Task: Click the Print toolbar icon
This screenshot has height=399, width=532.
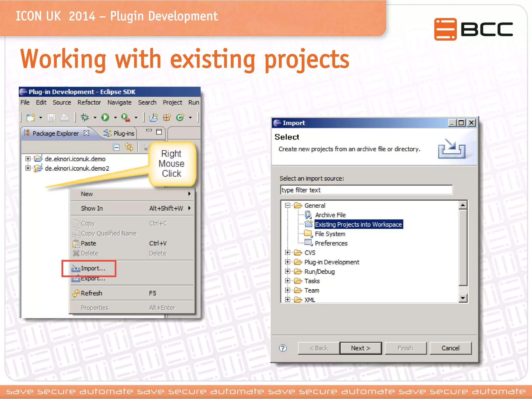Action: (x=64, y=118)
